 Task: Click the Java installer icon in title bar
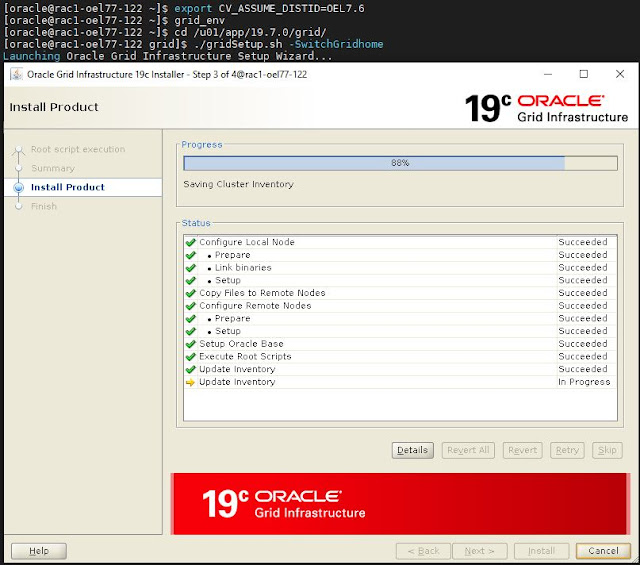click(x=16, y=74)
